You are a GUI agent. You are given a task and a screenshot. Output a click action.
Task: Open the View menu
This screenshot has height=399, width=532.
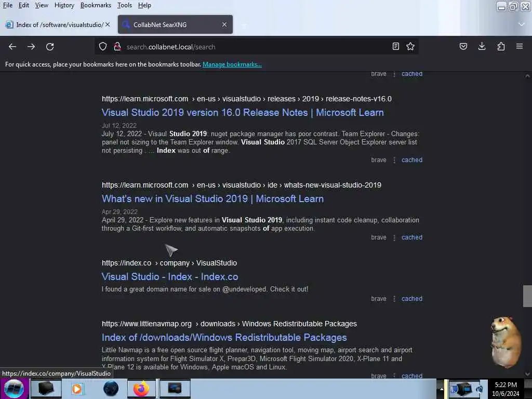(x=42, y=5)
